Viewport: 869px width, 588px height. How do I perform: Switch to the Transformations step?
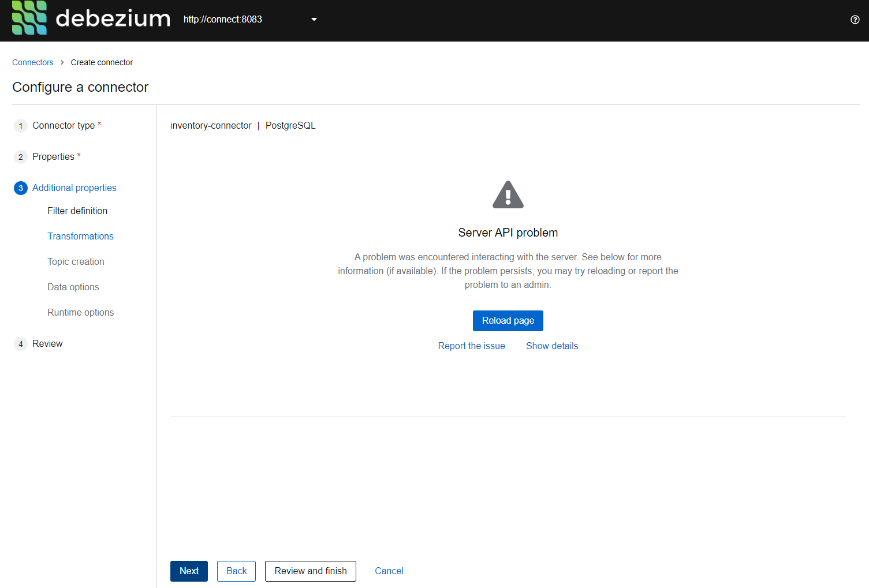click(80, 236)
